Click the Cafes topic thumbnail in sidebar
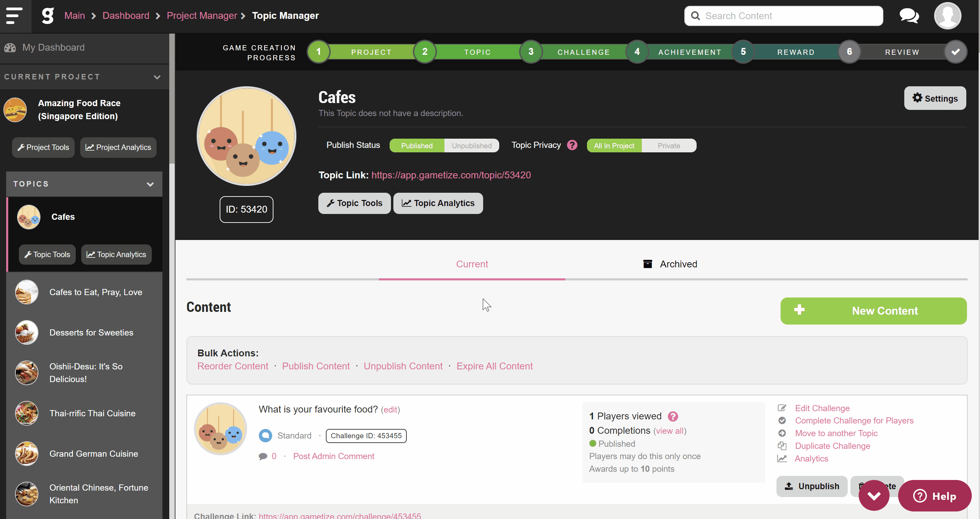980x519 pixels. [x=28, y=217]
